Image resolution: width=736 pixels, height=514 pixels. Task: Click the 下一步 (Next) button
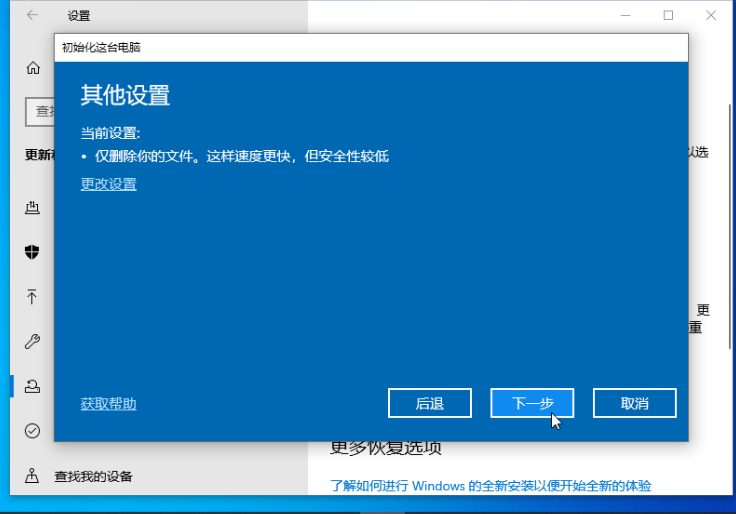point(532,403)
